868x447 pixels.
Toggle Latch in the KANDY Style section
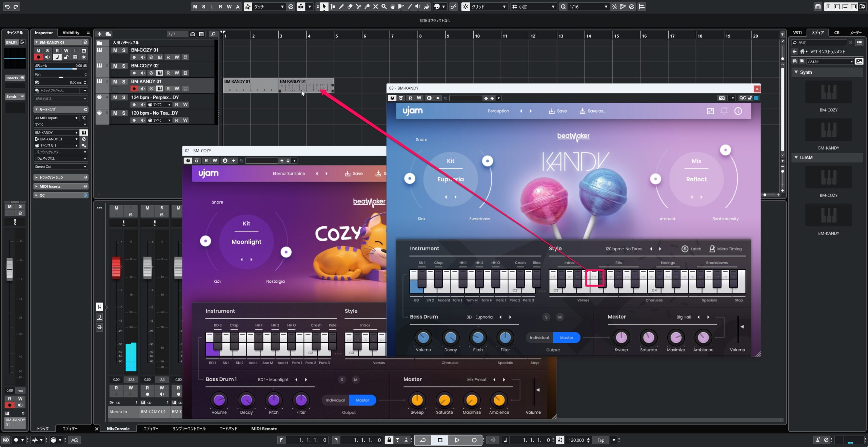[691, 249]
